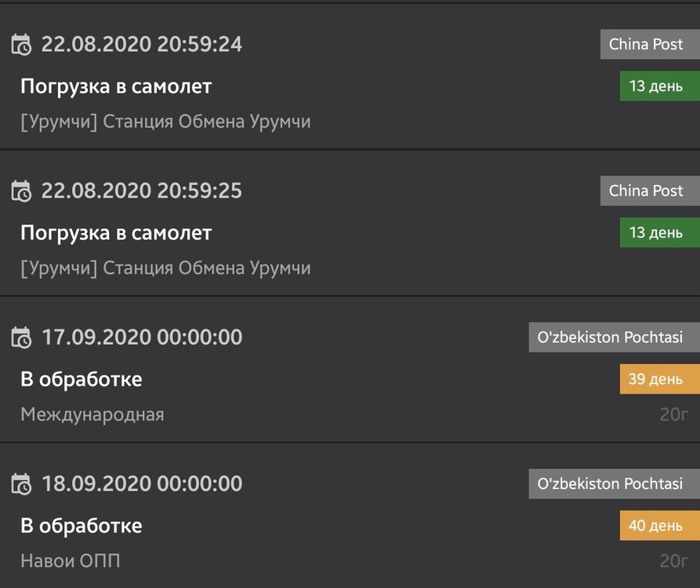Click the В обработке status from 18.09.2020
Viewport: 700px width, 588px height.
pyautogui.click(x=82, y=525)
